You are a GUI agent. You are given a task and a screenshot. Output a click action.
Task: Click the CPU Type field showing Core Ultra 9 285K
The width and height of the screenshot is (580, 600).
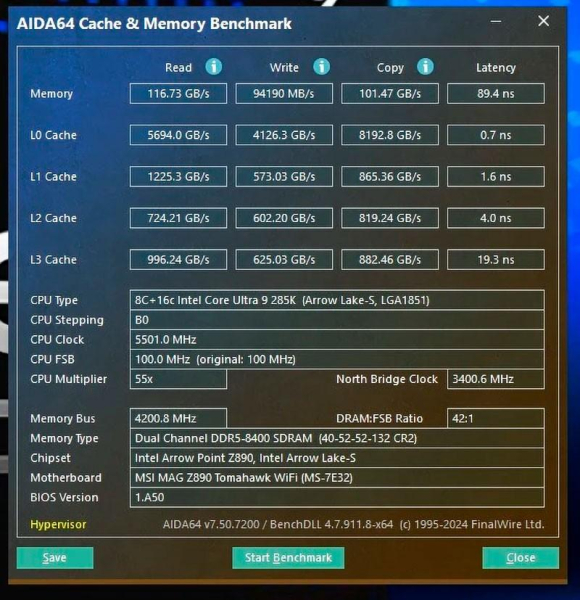tap(337, 300)
